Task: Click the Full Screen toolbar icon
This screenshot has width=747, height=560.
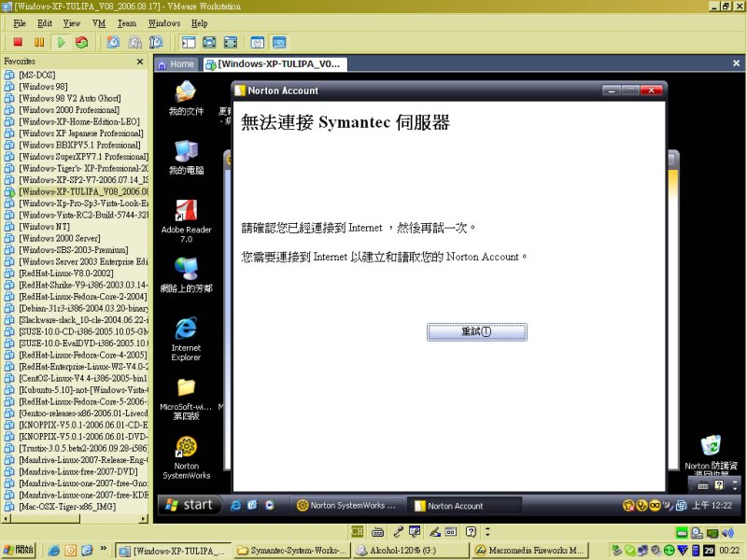Action: point(209,42)
